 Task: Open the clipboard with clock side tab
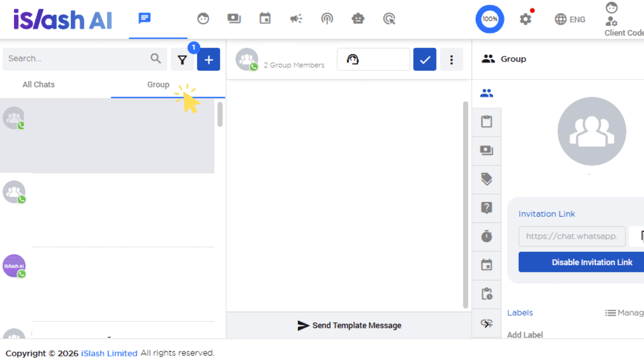pyautogui.click(x=487, y=294)
